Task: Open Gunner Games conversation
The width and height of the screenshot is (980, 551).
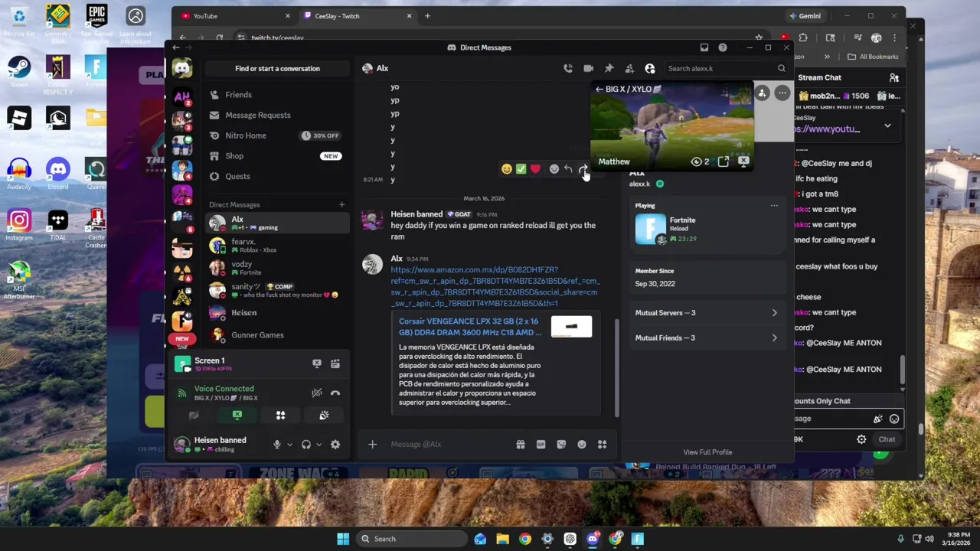Action: coord(276,334)
